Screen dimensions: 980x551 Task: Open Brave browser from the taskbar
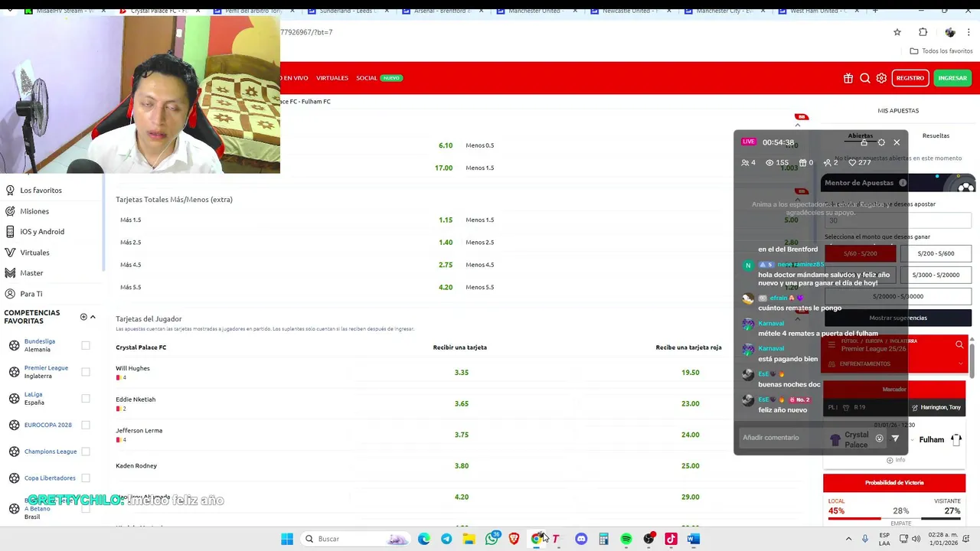514,539
